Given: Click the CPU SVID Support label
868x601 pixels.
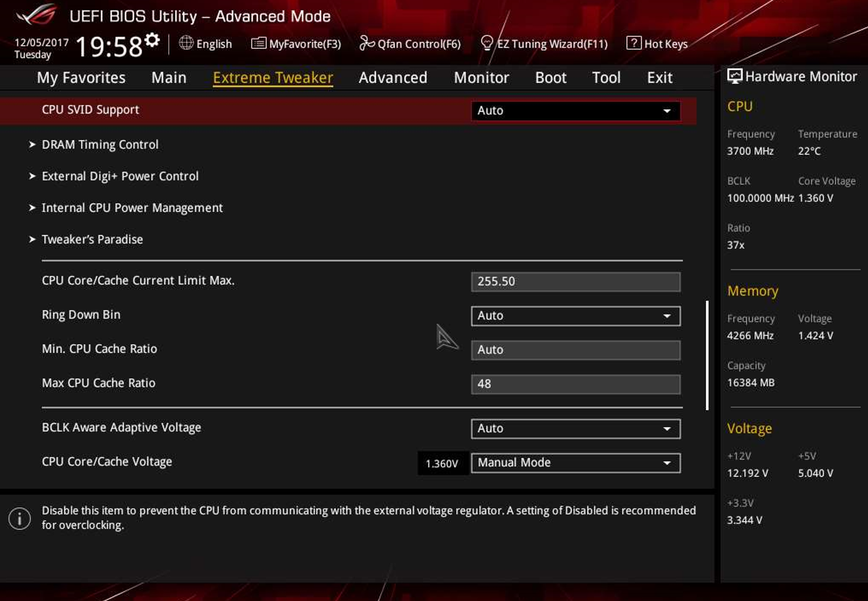Looking at the screenshot, I should pyautogui.click(x=90, y=110).
